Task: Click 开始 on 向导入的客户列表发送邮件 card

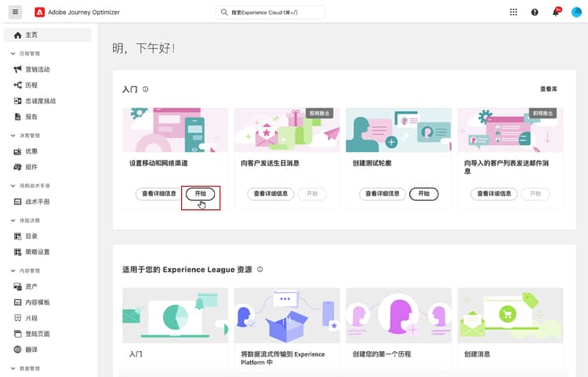Action: tap(535, 194)
